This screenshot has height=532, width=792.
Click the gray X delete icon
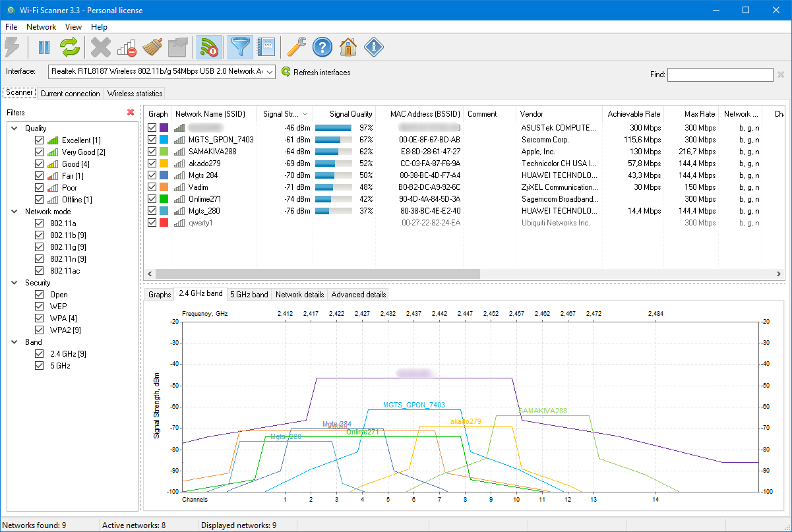pyautogui.click(x=101, y=47)
